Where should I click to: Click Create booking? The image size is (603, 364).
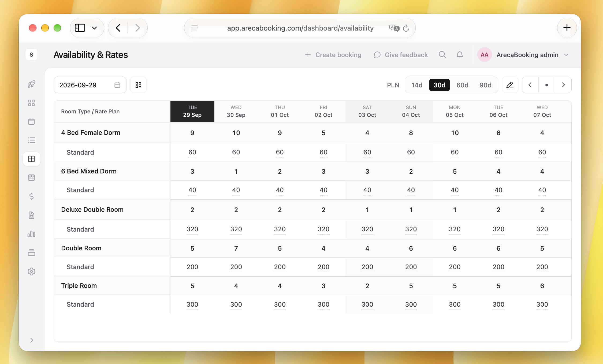pos(333,55)
